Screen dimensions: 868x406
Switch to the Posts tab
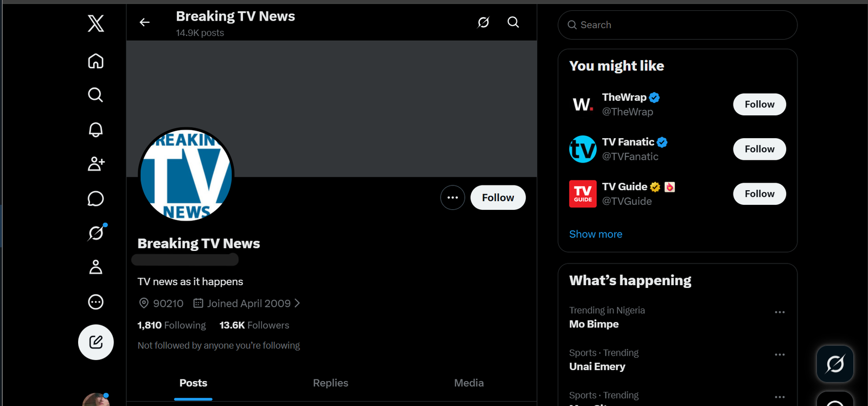pyautogui.click(x=193, y=383)
